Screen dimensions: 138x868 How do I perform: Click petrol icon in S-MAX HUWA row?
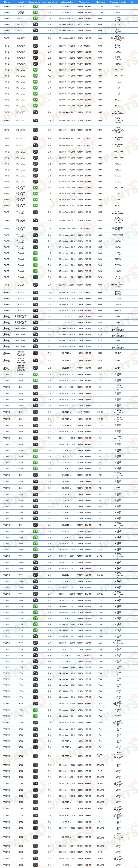[x=35, y=271]
